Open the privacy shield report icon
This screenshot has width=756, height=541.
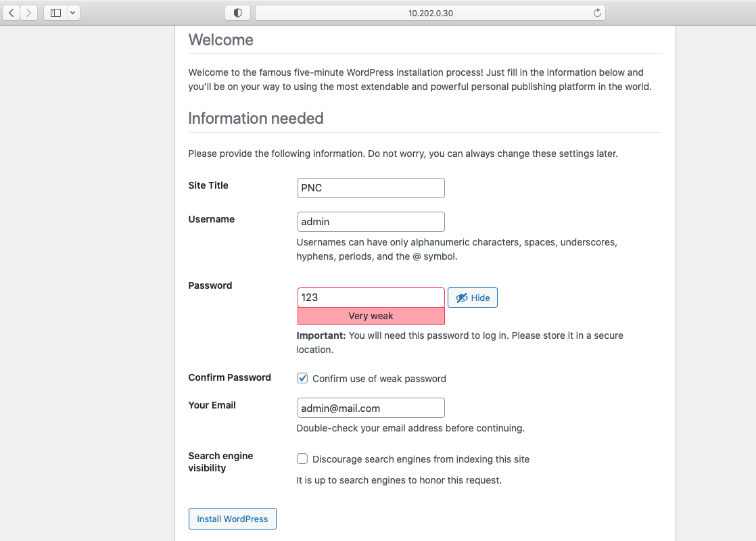pos(238,13)
